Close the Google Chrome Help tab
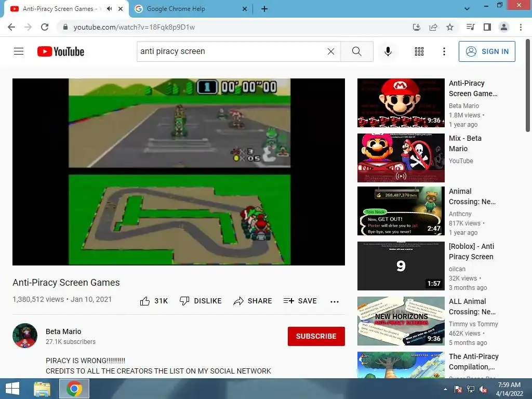532x399 pixels. point(245,9)
